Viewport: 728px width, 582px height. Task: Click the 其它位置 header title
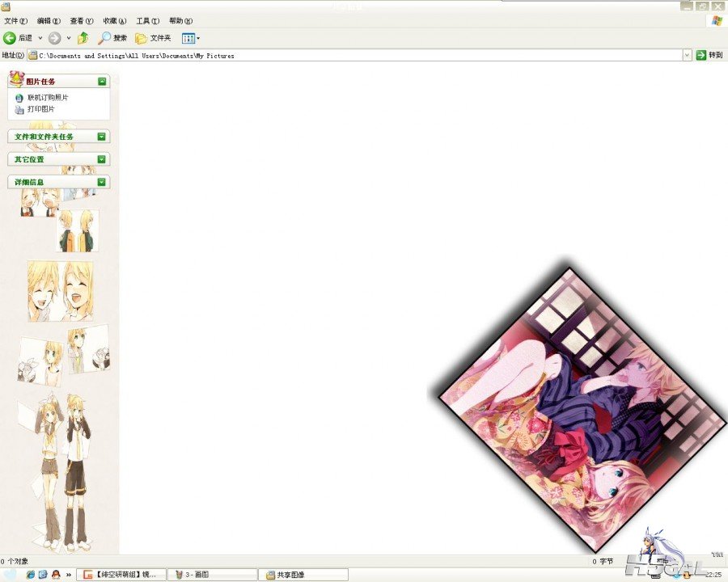coord(29,159)
